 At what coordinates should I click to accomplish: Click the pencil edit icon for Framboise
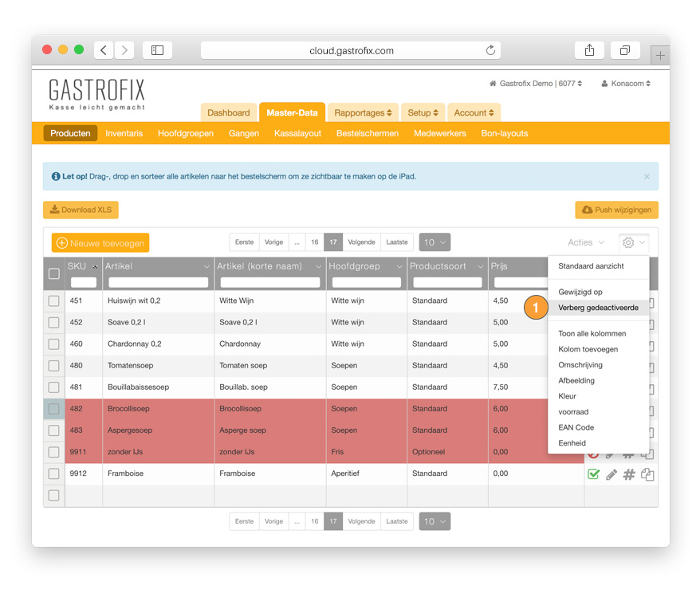coord(612,474)
